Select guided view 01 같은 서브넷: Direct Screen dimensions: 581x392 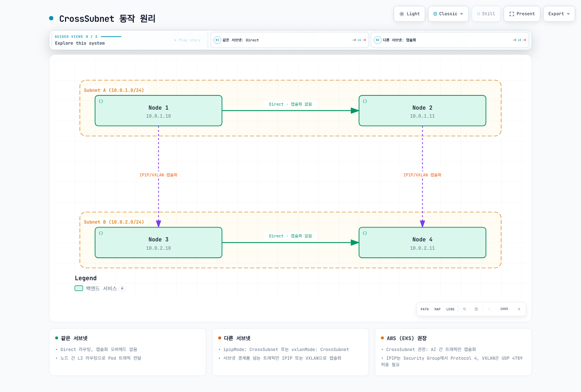(x=290, y=40)
